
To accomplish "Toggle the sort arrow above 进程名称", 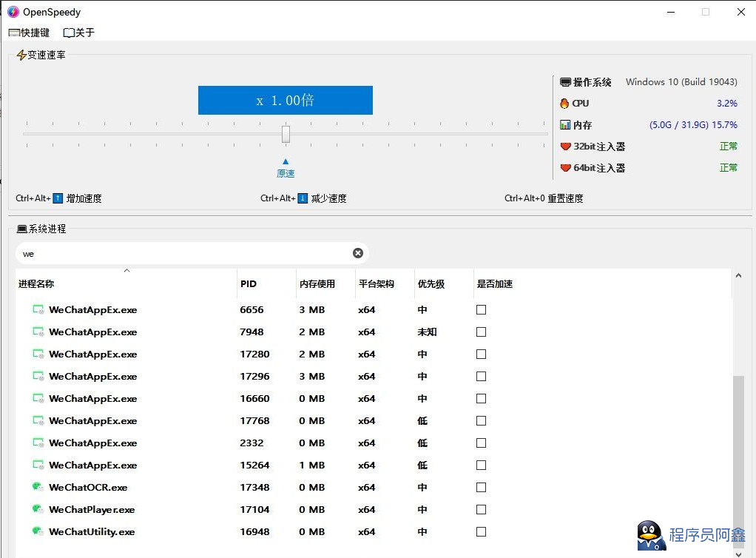I will [x=126, y=271].
